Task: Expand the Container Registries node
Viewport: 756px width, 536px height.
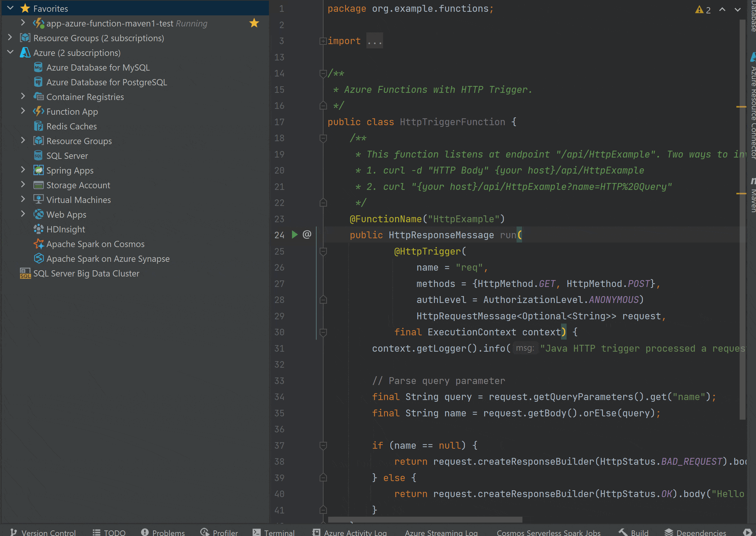Action: tap(23, 96)
